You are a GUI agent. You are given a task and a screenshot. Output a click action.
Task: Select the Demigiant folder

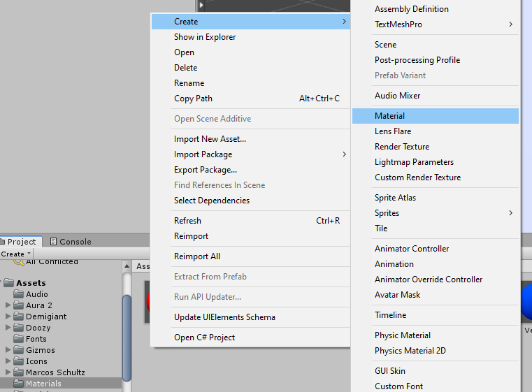[46, 317]
